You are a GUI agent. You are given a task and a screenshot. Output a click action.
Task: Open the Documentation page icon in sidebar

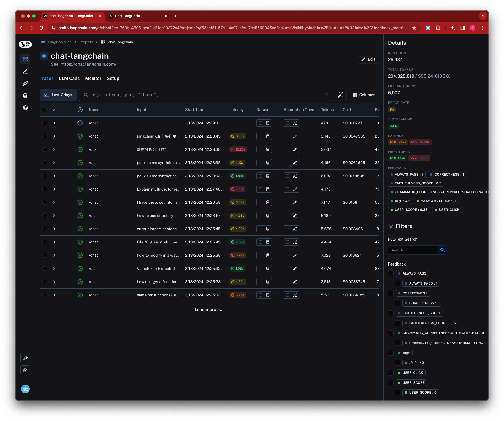click(25, 370)
